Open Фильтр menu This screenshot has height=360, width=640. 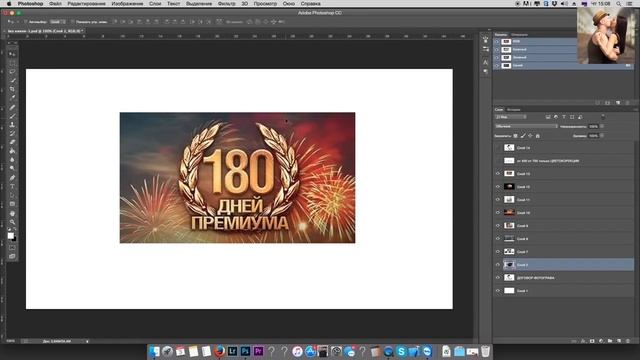(x=227, y=3)
